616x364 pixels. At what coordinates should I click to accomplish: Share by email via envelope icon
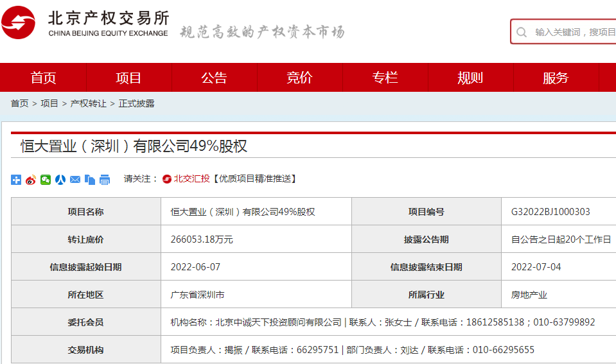click(x=75, y=180)
